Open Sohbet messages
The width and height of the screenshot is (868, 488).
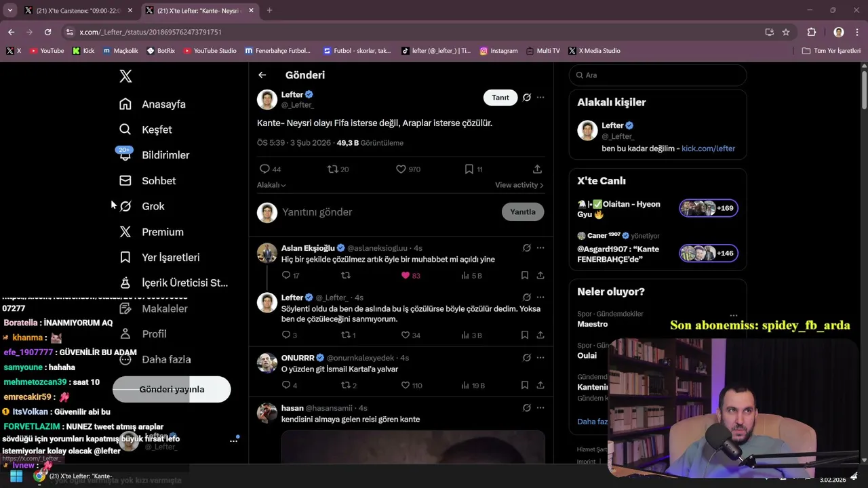point(147,181)
